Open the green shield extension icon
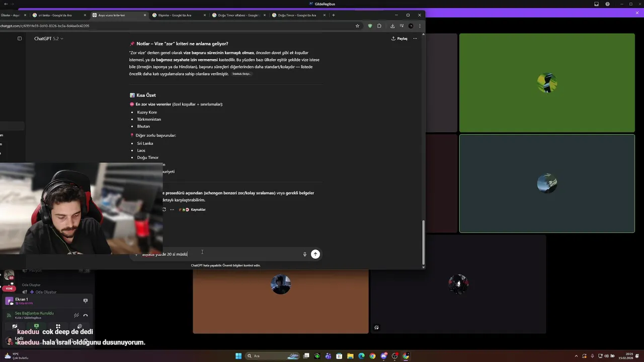This screenshot has height=362, width=644. [x=370, y=26]
